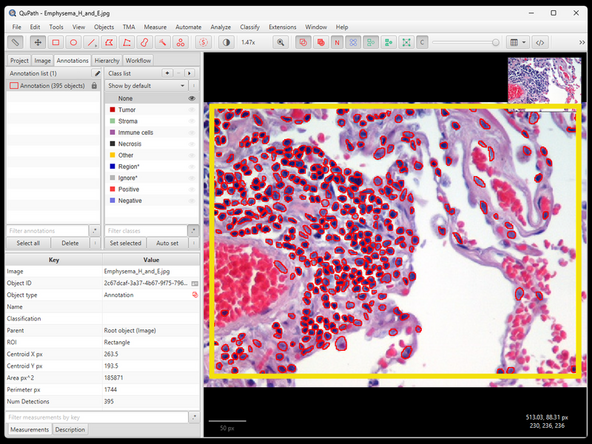
Task: Expand the toolbar overflow chevron
Action: coord(582,42)
